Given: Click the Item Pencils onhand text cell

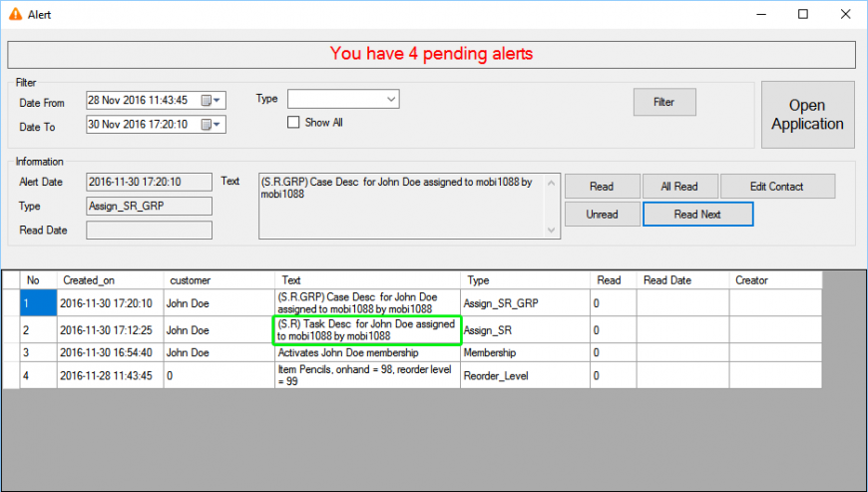Looking at the screenshot, I should [x=367, y=375].
